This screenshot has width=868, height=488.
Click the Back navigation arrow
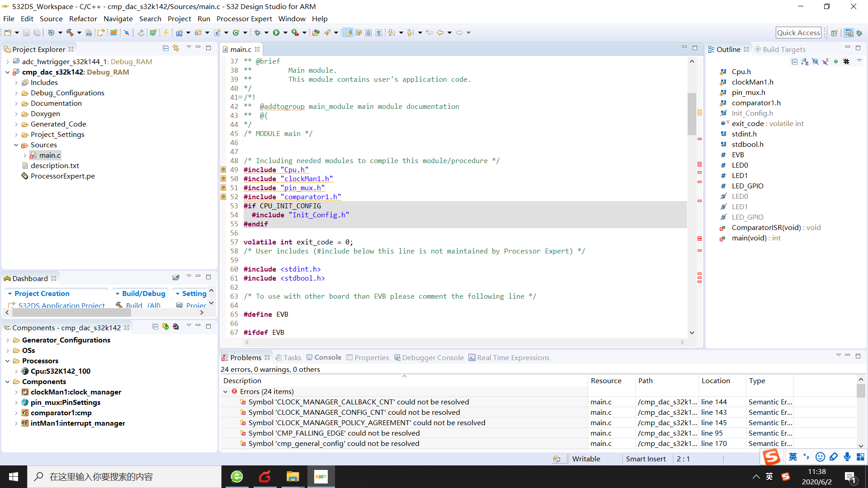(x=440, y=33)
